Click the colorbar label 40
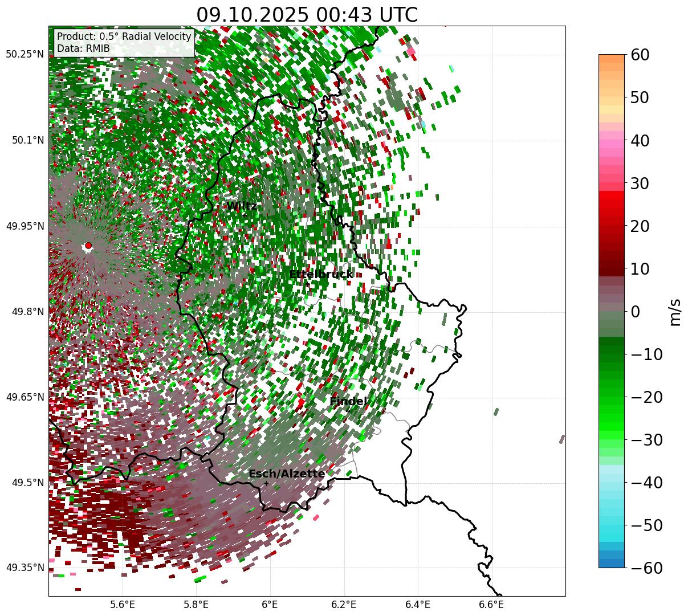This screenshot has width=688, height=616. [638, 140]
